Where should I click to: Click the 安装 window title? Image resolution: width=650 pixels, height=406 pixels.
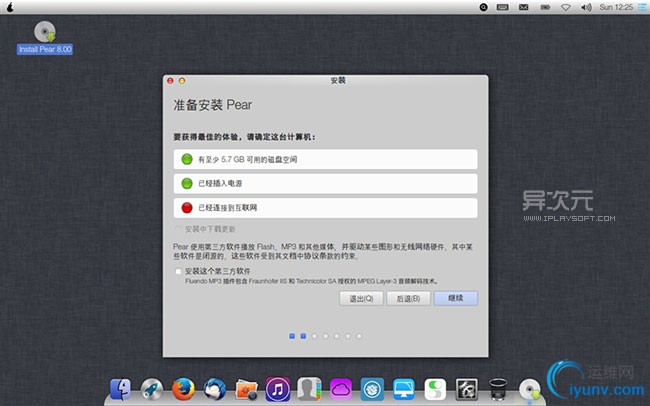pyautogui.click(x=338, y=80)
